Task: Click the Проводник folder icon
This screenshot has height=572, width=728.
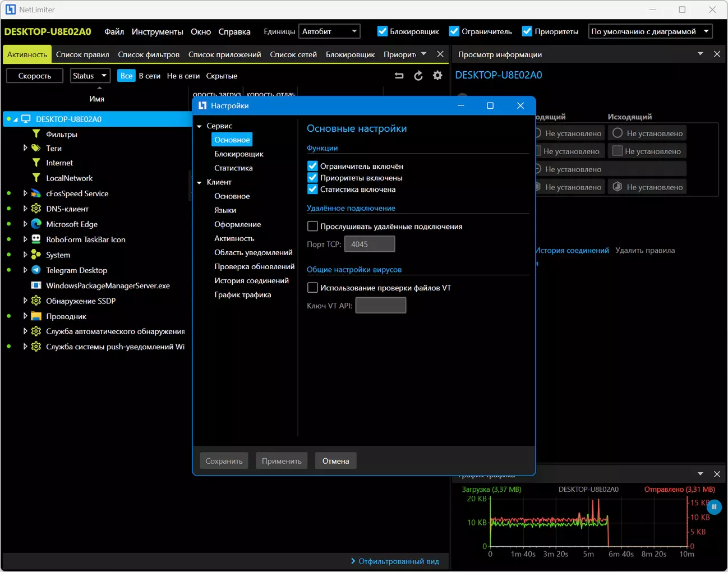Action: (x=36, y=316)
